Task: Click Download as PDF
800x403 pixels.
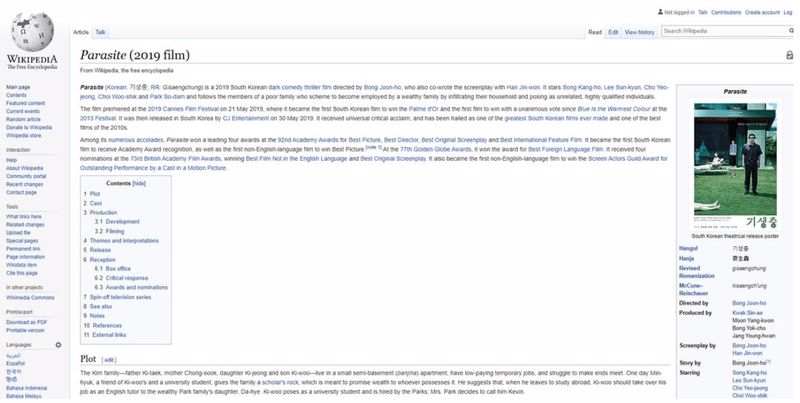Action: (x=27, y=322)
